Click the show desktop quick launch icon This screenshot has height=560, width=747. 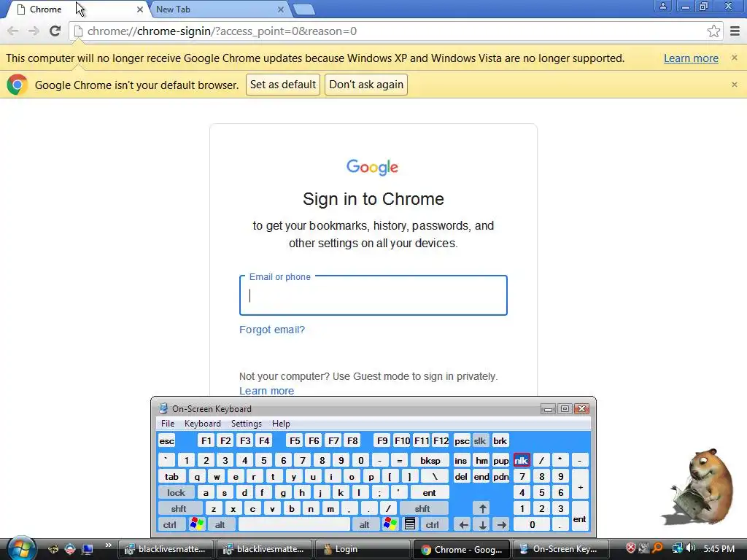tap(88, 549)
